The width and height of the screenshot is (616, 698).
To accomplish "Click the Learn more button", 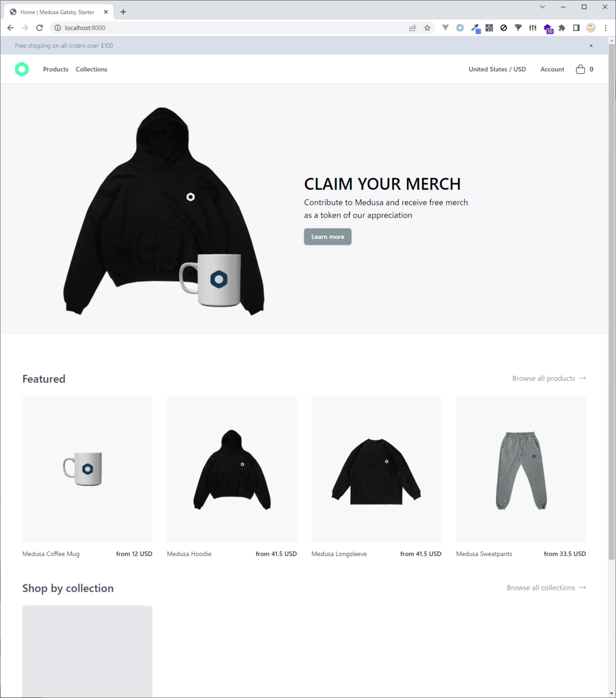I will tap(328, 237).
